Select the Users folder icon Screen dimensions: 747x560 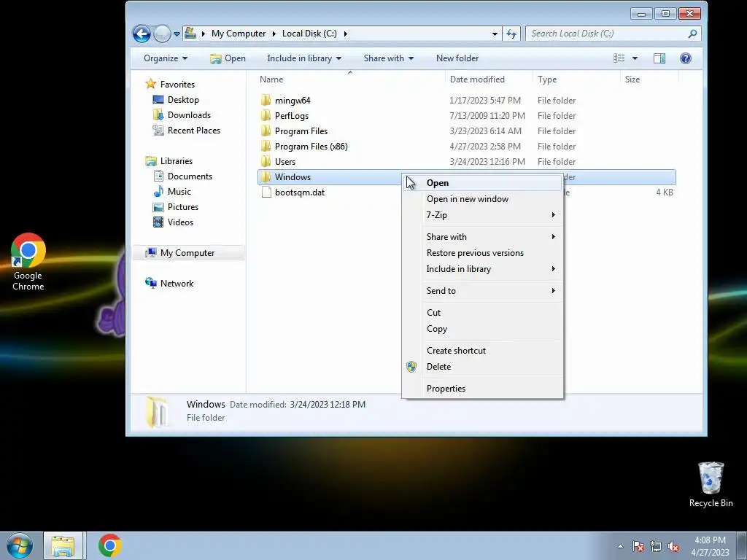(266, 161)
